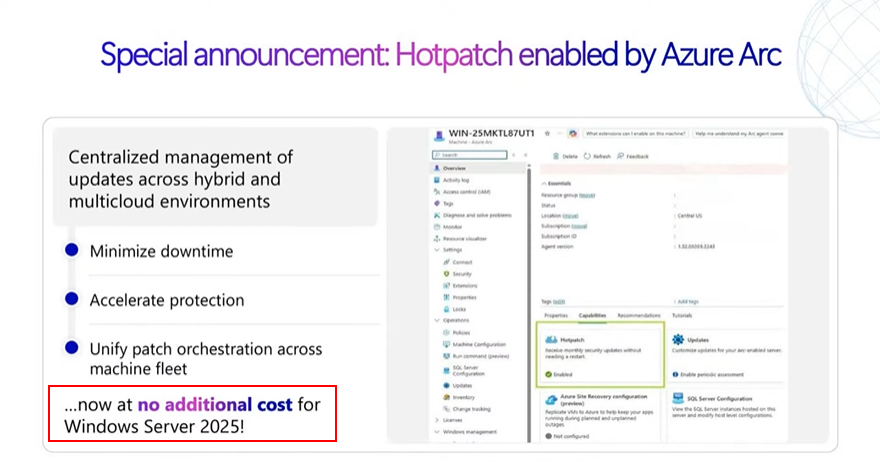Open Policies under Operations
Image resolution: width=880 pixels, height=465 pixels.
tap(461, 333)
